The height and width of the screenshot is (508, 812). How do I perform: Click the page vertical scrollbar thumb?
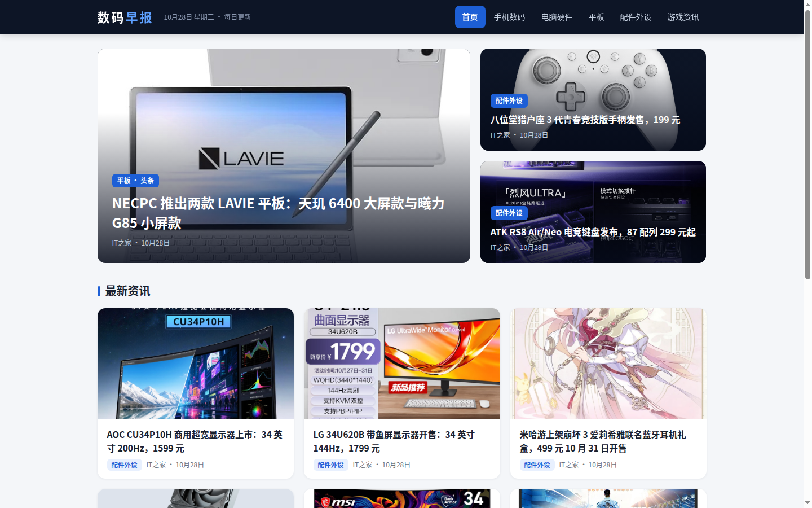tap(807, 144)
